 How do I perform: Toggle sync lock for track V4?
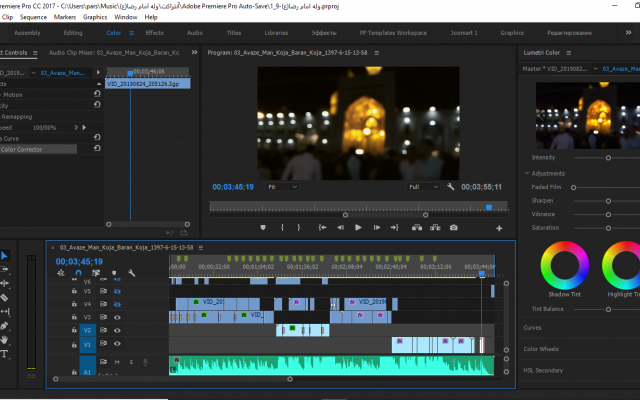click(103, 304)
